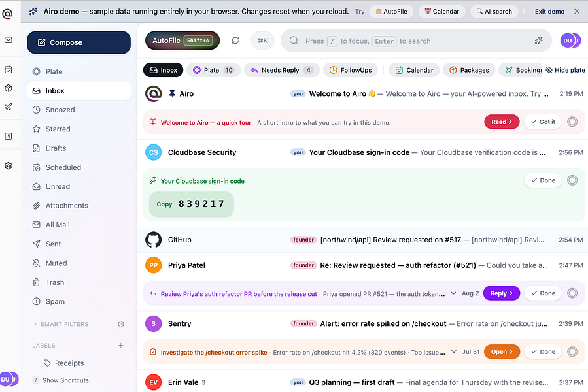The image size is (588, 392).
Task: Select the circle on Cloudbase code card
Action: tap(572, 180)
